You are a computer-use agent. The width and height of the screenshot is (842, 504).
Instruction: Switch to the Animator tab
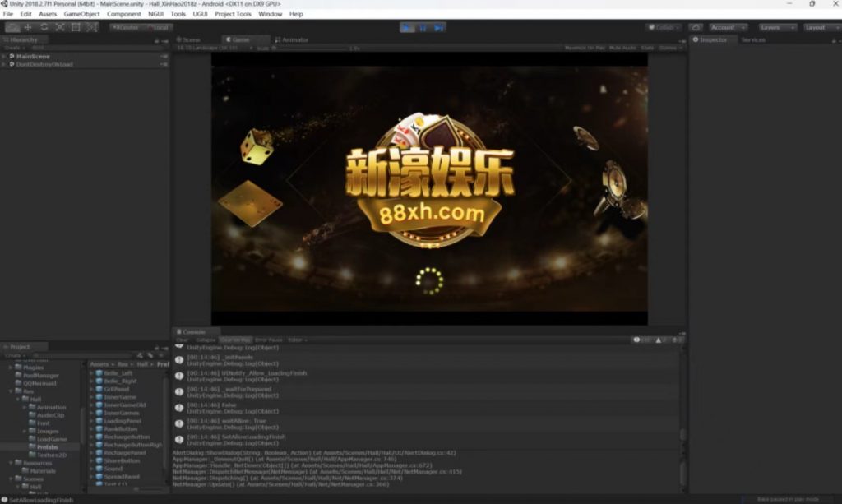[x=292, y=39]
